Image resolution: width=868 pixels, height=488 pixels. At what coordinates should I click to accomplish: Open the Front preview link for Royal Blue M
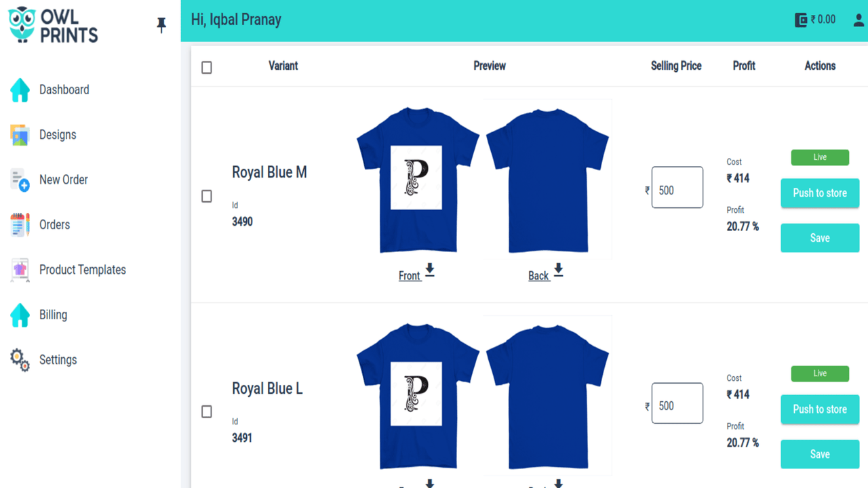410,276
